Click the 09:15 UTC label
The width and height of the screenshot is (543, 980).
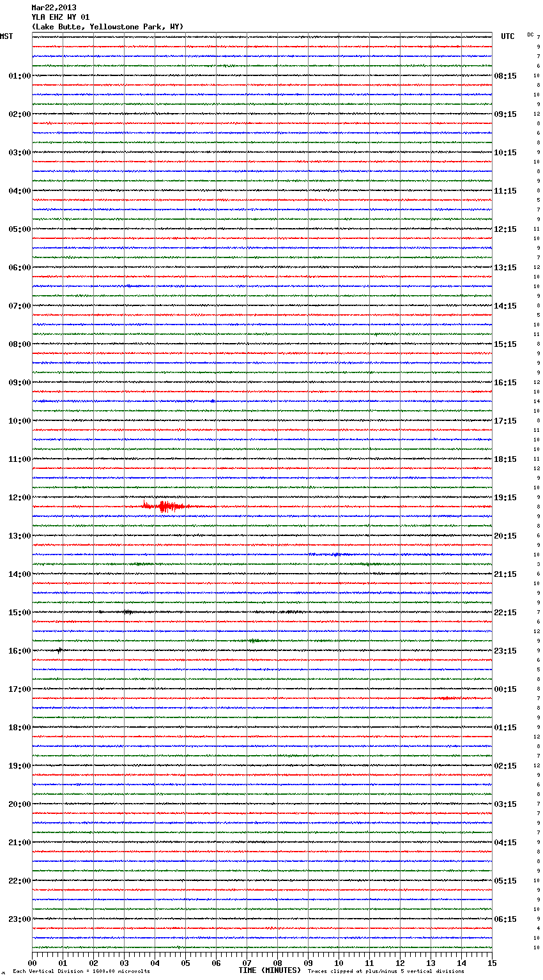pos(505,114)
